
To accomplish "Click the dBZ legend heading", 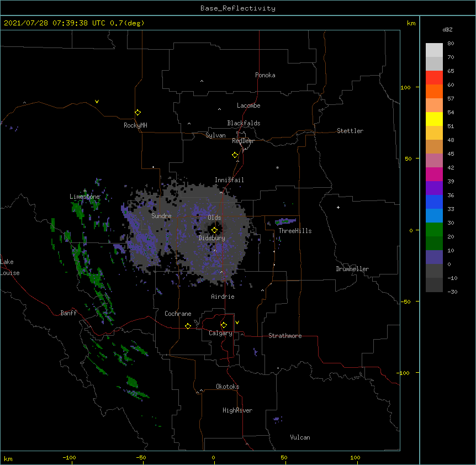I will click(447, 29).
